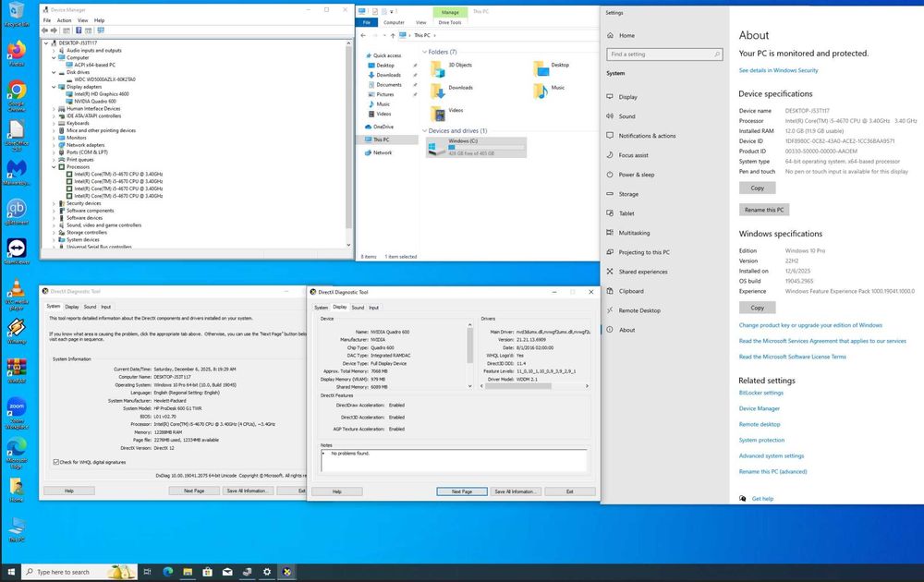The width and height of the screenshot is (924, 582).
Task: Open the TeamViewer desktop shortcut
Action: click(17, 251)
